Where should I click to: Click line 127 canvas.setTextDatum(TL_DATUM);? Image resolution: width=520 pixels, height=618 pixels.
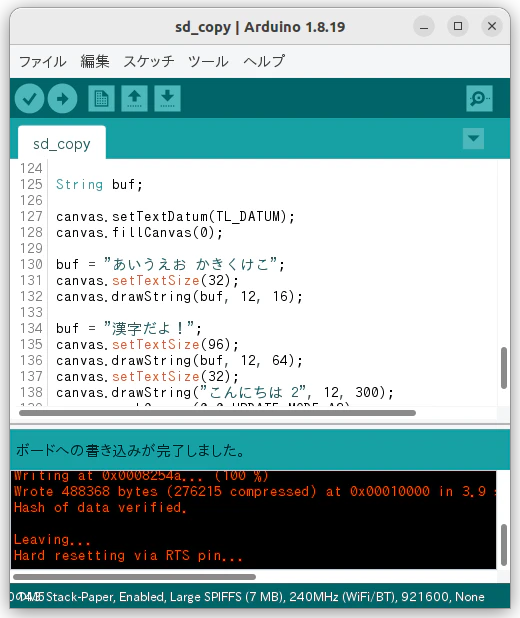[x=175, y=216]
